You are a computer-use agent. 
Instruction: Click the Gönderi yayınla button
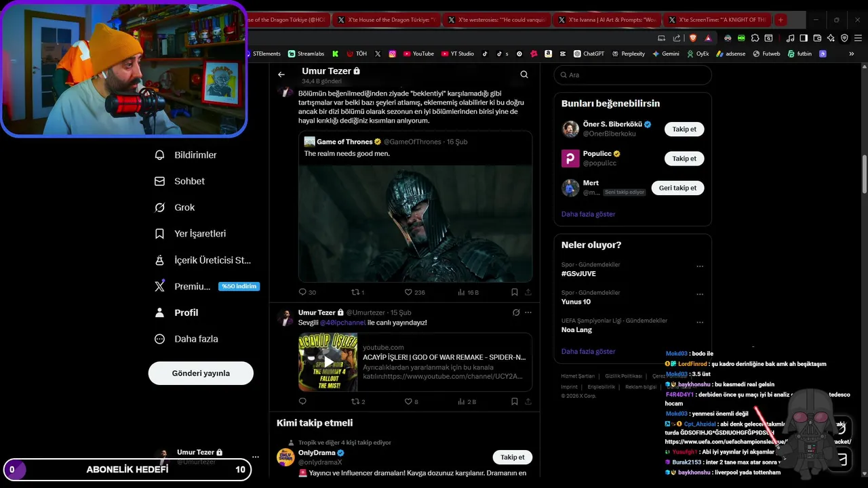click(x=201, y=373)
